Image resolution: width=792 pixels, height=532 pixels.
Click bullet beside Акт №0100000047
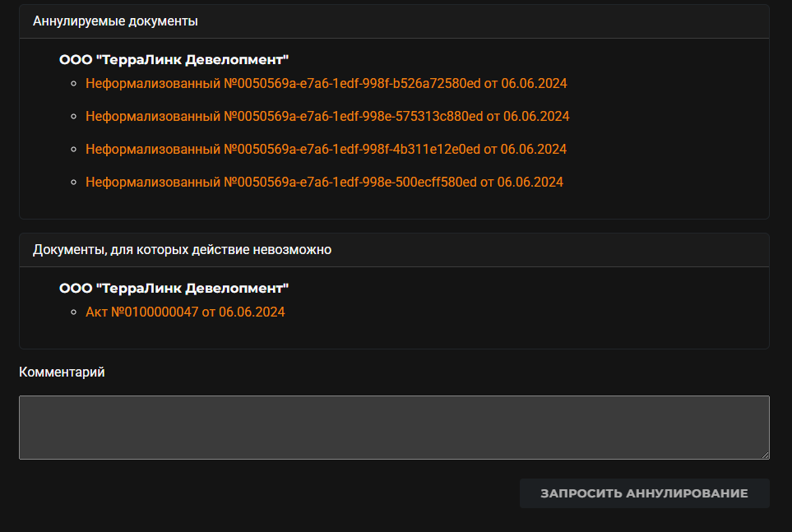[x=74, y=312]
